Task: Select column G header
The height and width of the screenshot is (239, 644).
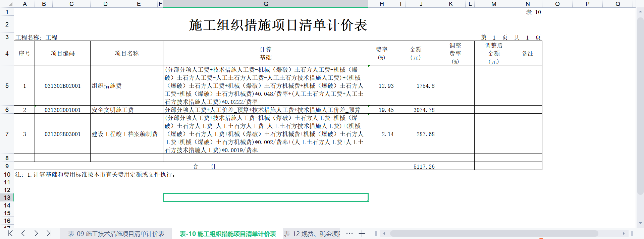Action: pos(266,4)
